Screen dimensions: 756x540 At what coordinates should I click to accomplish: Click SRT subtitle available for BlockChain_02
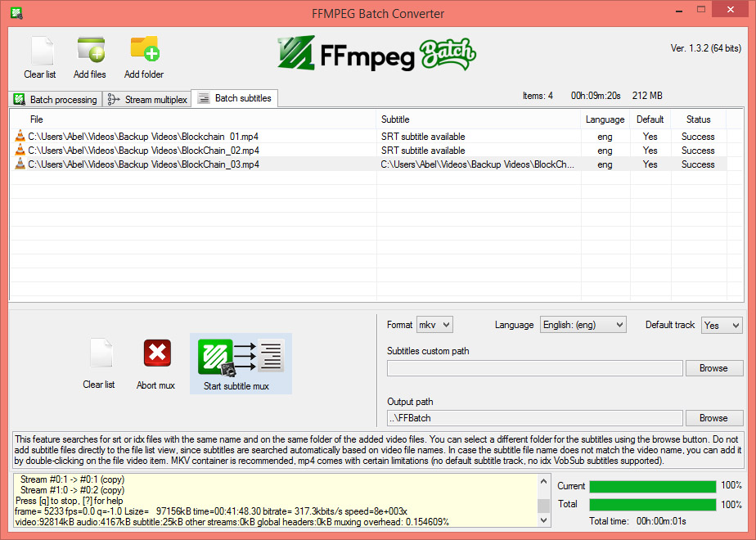click(x=423, y=151)
